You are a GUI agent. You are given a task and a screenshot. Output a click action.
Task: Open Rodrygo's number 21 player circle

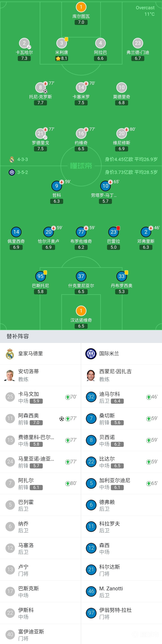[40, 133]
